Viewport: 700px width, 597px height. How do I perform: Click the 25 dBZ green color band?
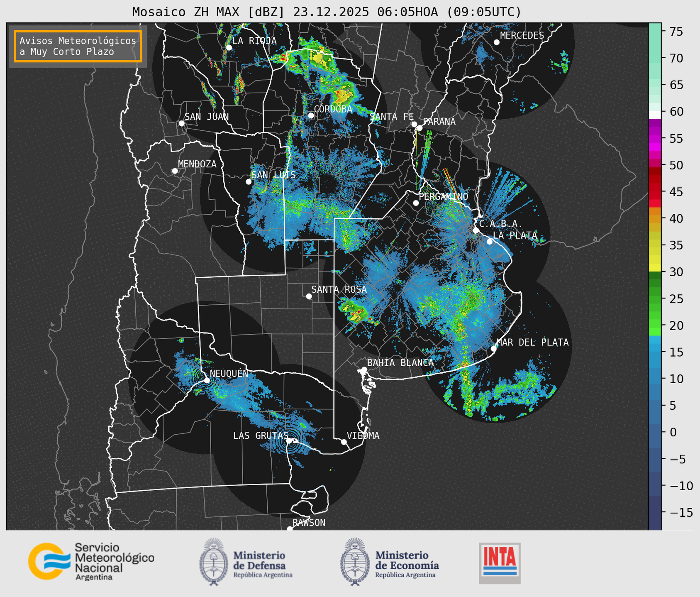[655, 299]
